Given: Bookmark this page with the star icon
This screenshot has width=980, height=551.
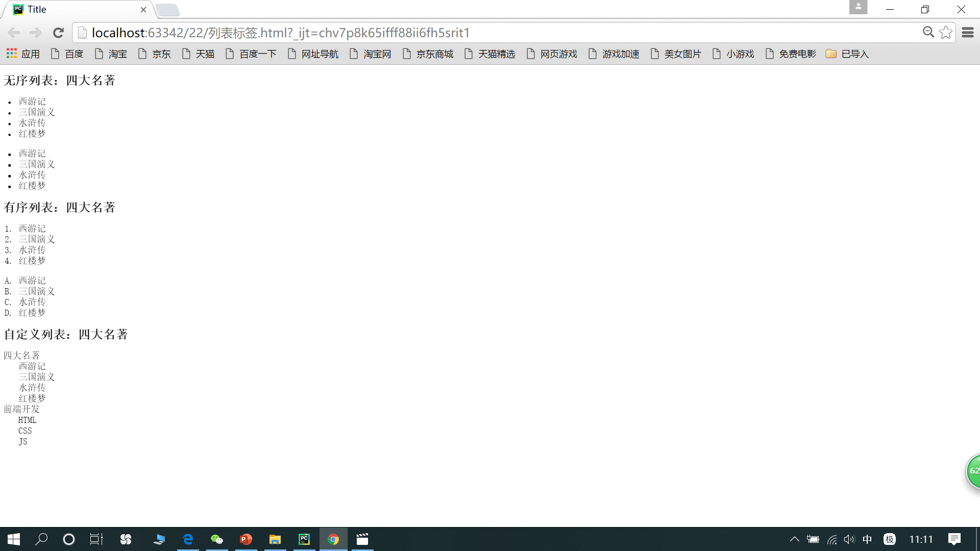Looking at the screenshot, I should tap(946, 33).
